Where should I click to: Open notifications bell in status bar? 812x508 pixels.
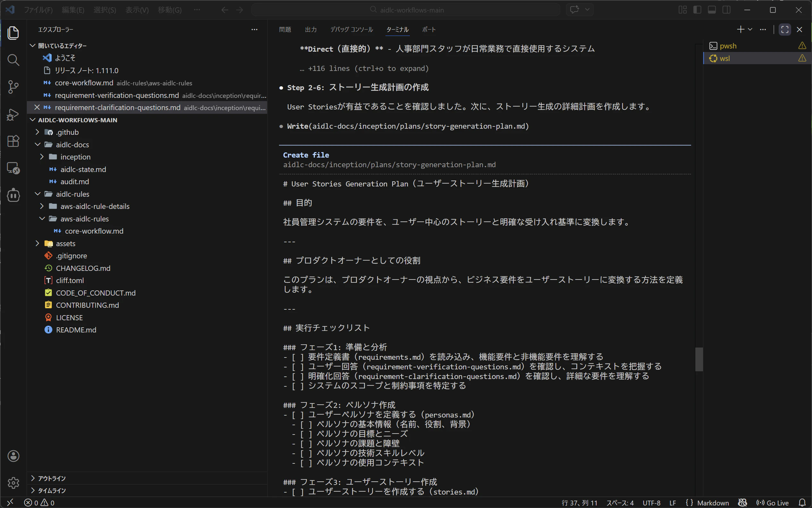click(802, 503)
